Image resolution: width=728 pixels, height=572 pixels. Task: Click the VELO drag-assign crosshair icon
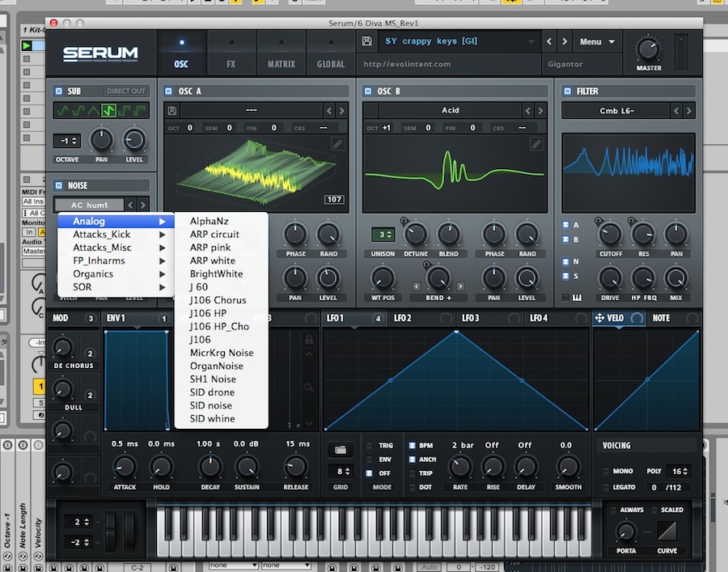pyautogui.click(x=599, y=318)
